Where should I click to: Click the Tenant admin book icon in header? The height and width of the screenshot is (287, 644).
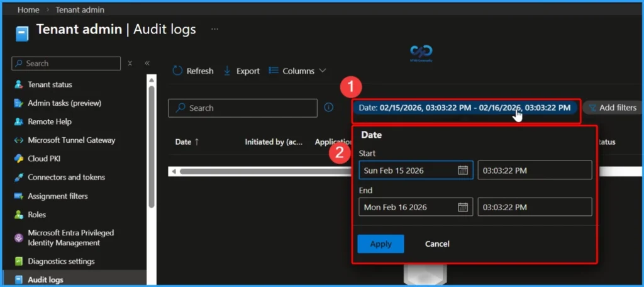pos(22,33)
